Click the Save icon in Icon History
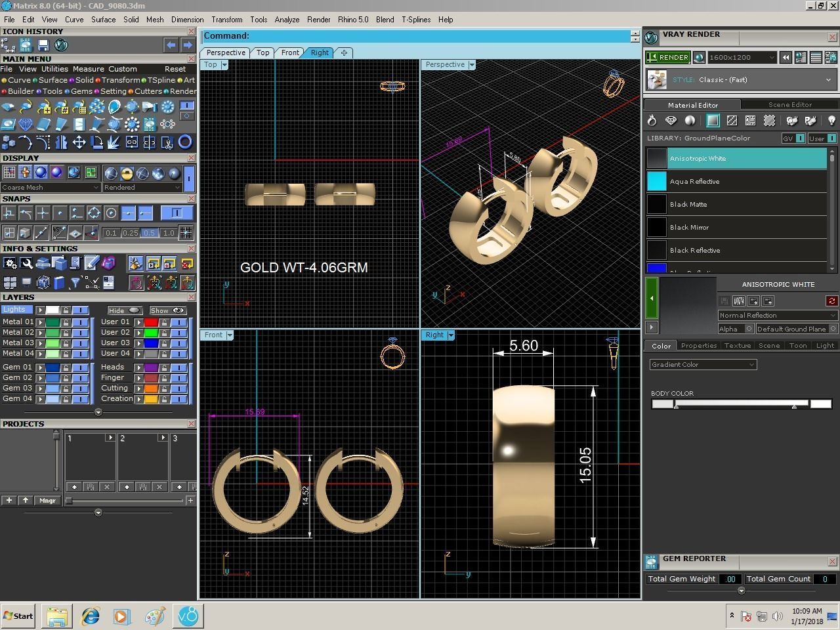 pos(43,45)
